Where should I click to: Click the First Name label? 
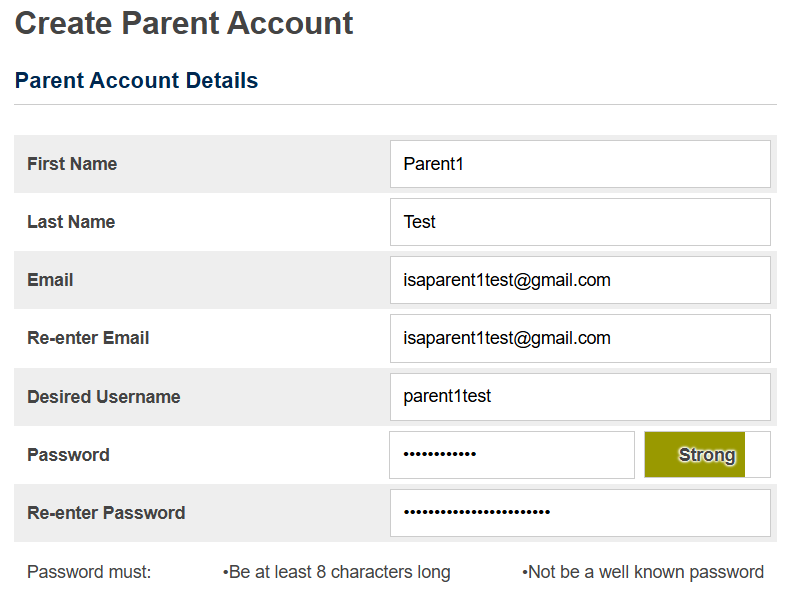pos(72,164)
